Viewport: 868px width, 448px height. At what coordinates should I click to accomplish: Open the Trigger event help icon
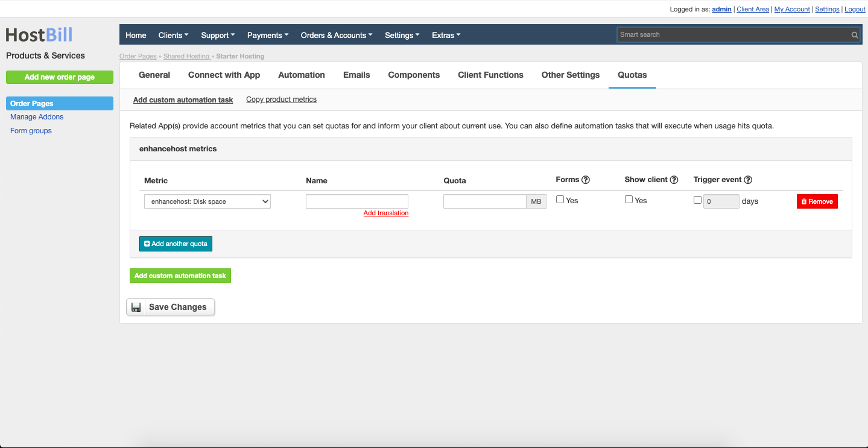pos(747,179)
